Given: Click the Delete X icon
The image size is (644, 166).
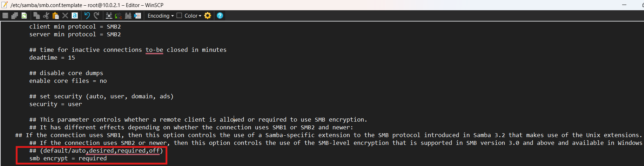Looking at the screenshot, I should click(65, 16).
